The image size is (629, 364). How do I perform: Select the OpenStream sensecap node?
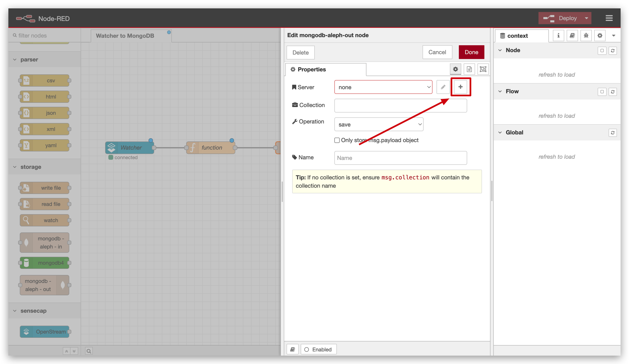(x=44, y=332)
